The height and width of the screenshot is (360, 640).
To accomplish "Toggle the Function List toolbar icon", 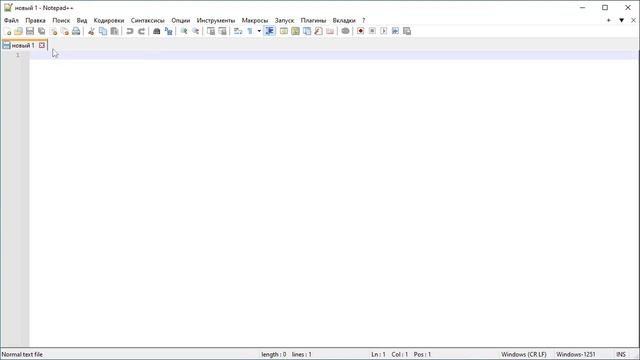I will (318, 31).
